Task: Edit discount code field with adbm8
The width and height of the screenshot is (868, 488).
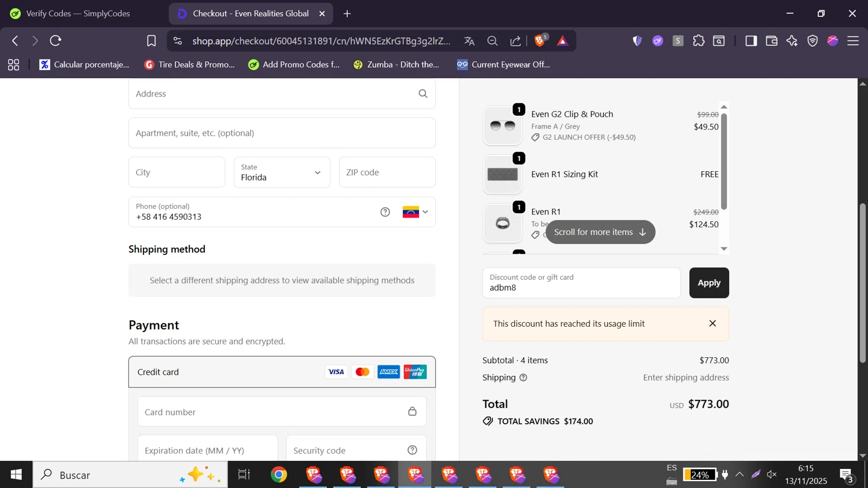Action: pyautogui.click(x=582, y=283)
